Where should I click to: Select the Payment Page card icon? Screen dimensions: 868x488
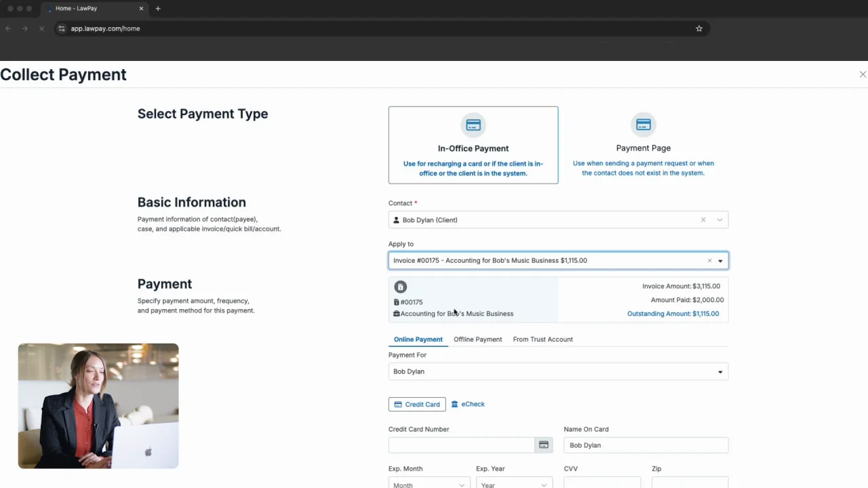[644, 125]
